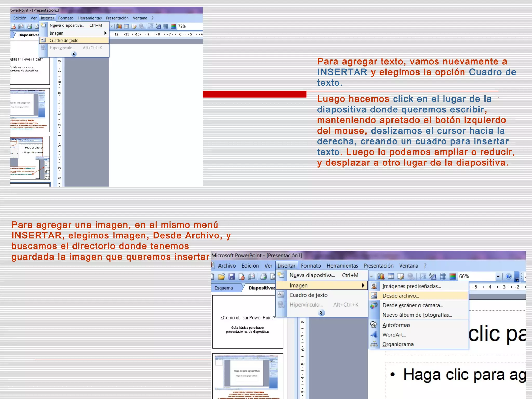Screen dimensions: 532x399
Task: Click Expand All icon in lower PowerPoint toolbar
Action: pyautogui.click(x=423, y=276)
